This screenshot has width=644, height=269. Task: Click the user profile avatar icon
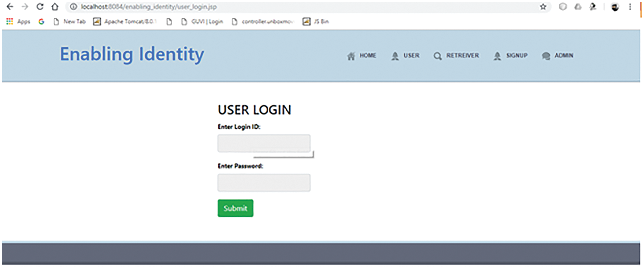coord(615,7)
